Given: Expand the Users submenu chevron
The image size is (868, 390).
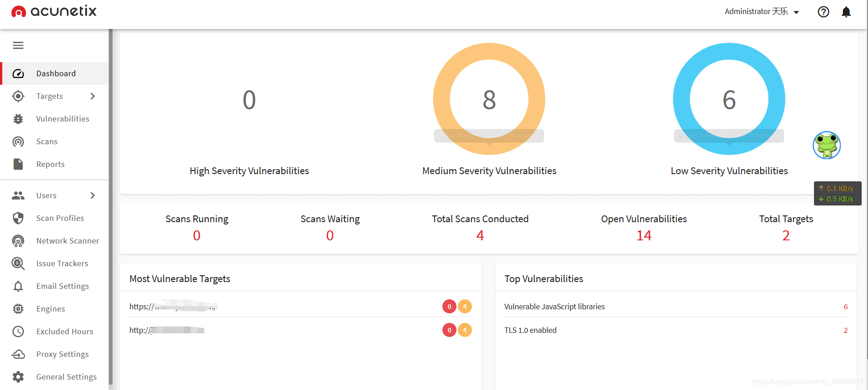Looking at the screenshot, I should (93, 195).
